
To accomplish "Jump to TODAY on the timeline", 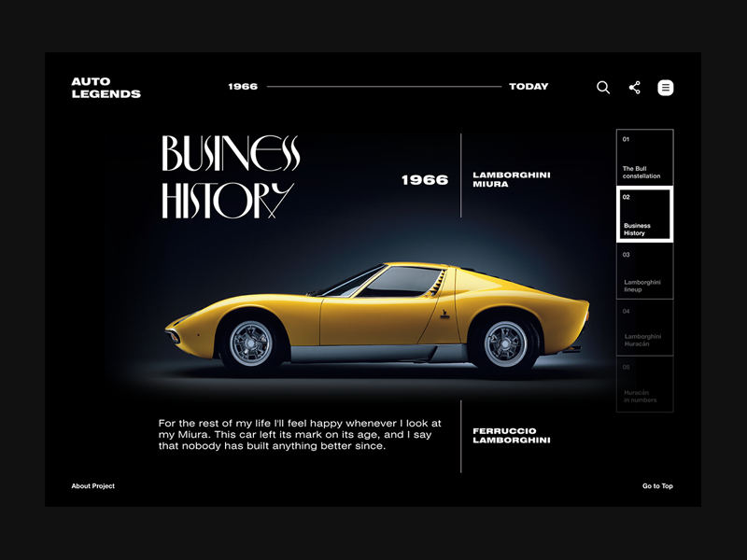I will coord(529,87).
